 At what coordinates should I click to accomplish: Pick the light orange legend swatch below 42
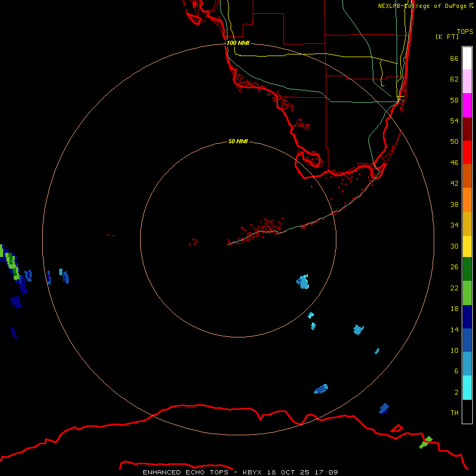[467, 200]
